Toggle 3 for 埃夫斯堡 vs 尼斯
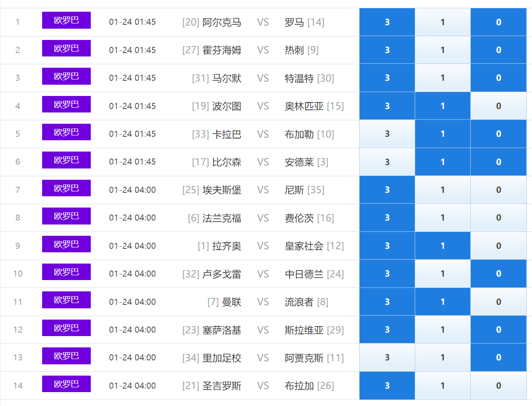 click(x=387, y=190)
